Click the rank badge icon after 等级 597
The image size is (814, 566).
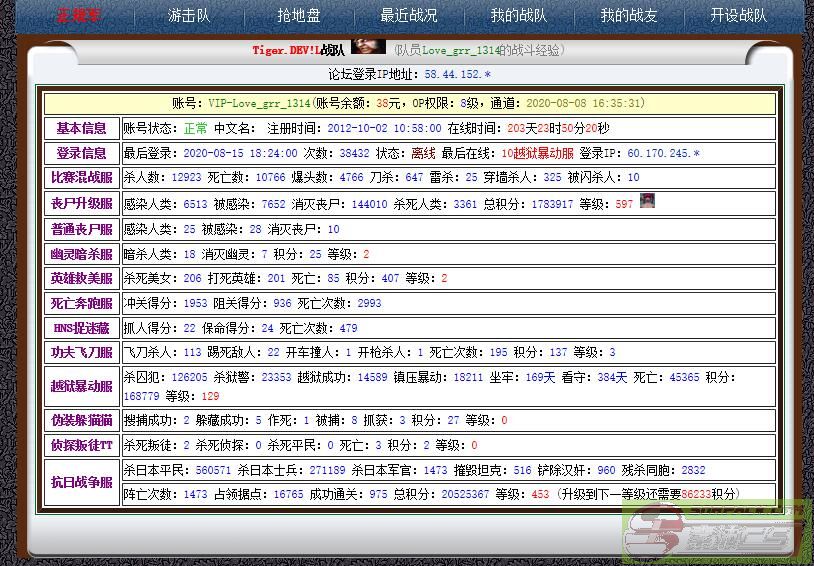coord(647,201)
